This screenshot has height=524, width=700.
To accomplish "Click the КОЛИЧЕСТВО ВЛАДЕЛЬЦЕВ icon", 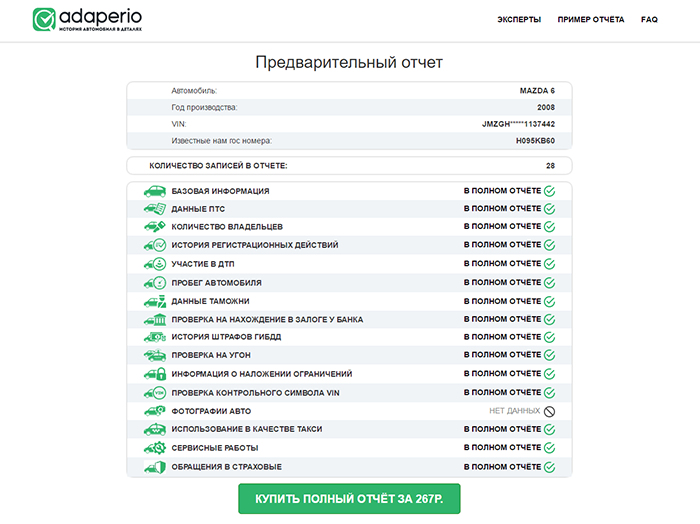I will (x=154, y=227).
